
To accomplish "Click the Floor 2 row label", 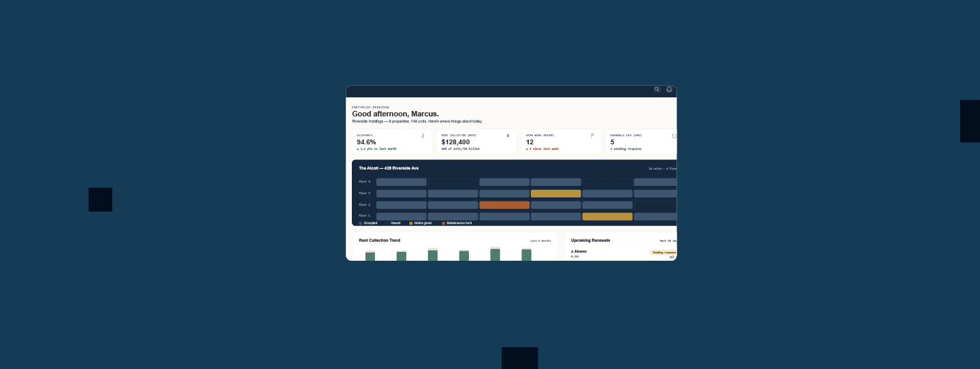I will 365,205.
